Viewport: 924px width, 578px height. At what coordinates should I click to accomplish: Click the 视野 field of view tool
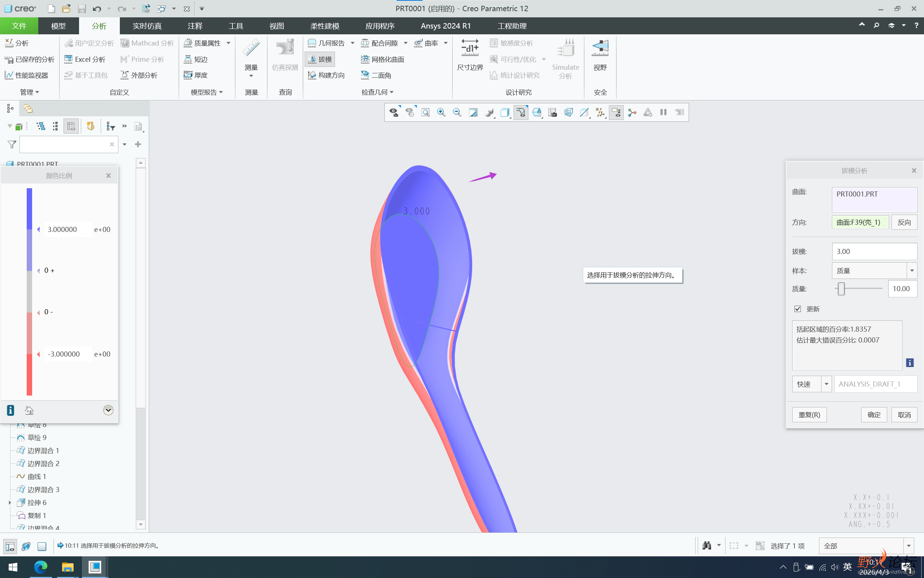pyautogui.click(x=600, y=55)
